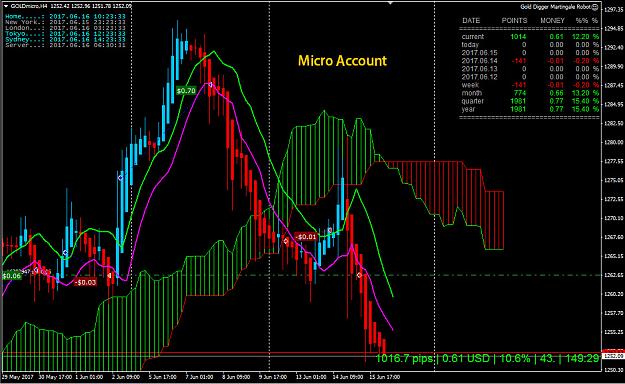Click the 1297.35 price axis label
Viewport: 625px width, 384px height.
[x=614, y=10]
